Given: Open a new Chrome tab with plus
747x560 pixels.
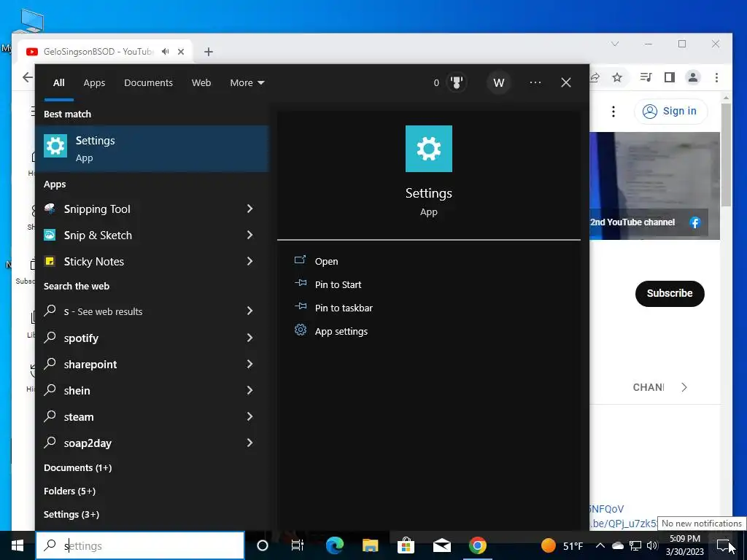Looking at the screenshot, I should coord(208,52).
